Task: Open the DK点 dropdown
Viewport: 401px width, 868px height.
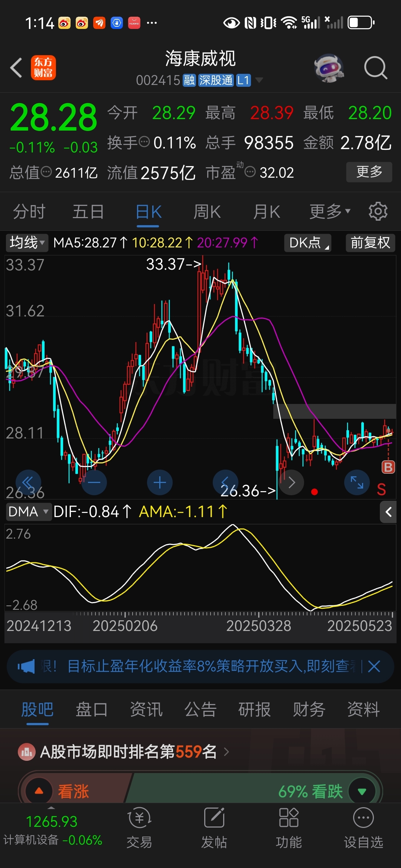Action: (x=308, y=243)
